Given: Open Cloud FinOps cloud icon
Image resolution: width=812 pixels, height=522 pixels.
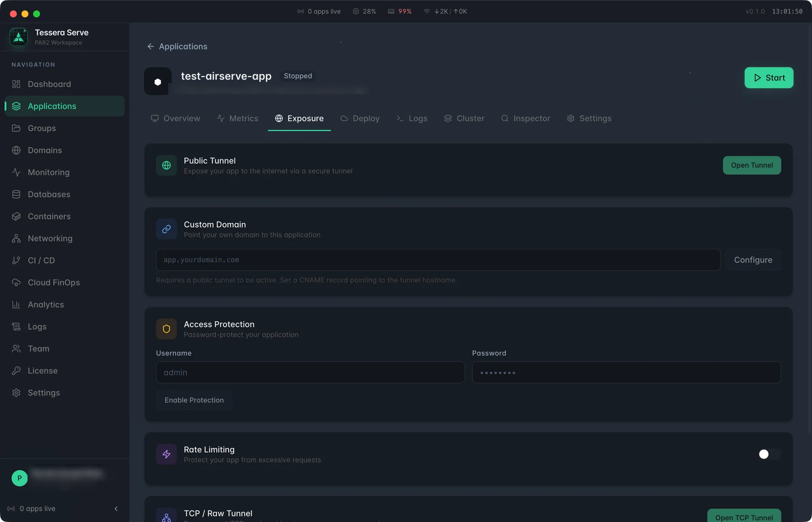Looking at the screenshot, I should click(x=16, y=282).
